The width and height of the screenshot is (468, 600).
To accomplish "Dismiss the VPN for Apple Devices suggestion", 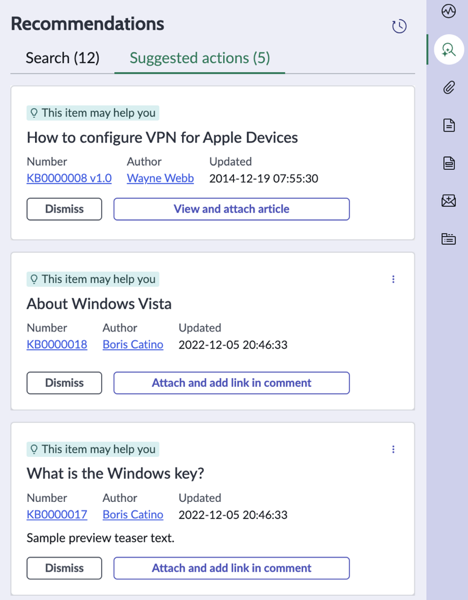I will coord(64,209).
